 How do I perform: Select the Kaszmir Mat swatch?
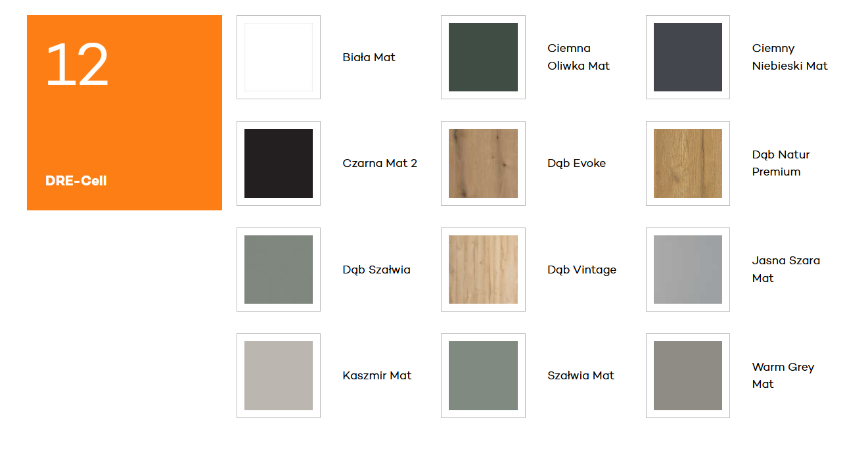(279, 375)
